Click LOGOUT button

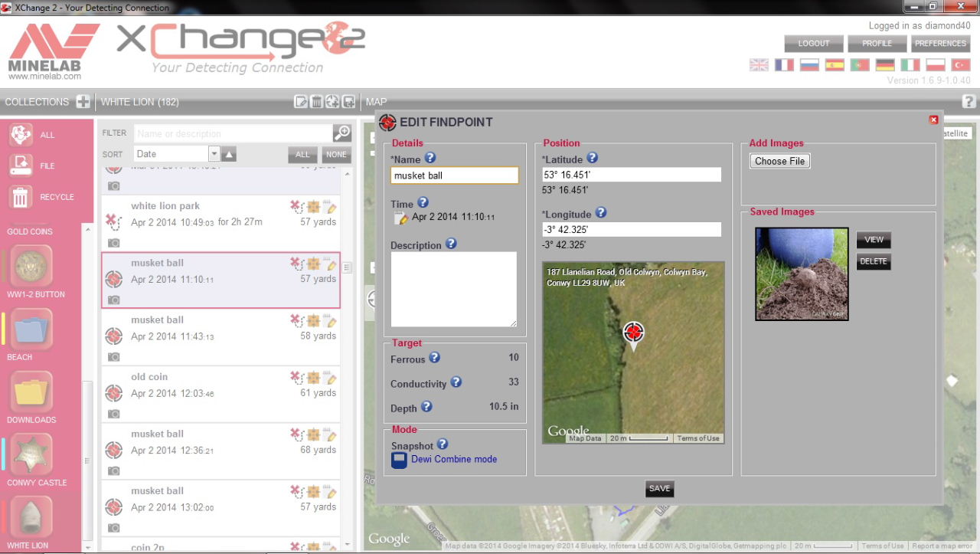tap(814, 44)
